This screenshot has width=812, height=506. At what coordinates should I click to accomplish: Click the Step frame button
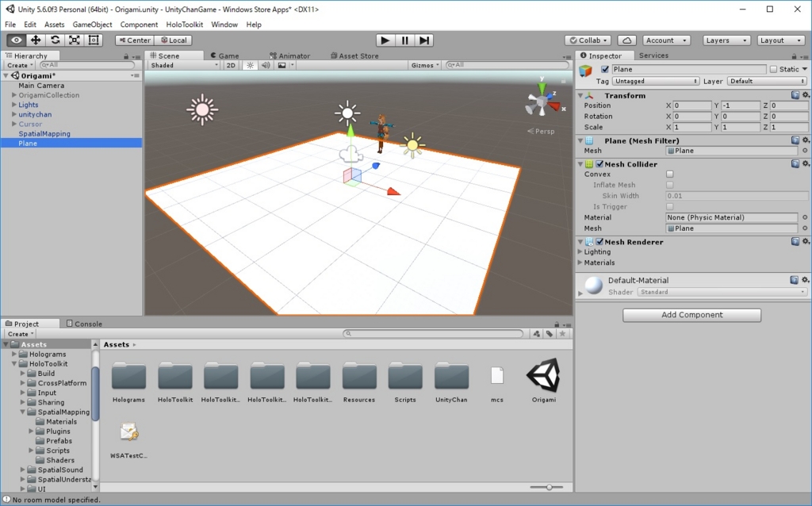pos(423,40)
